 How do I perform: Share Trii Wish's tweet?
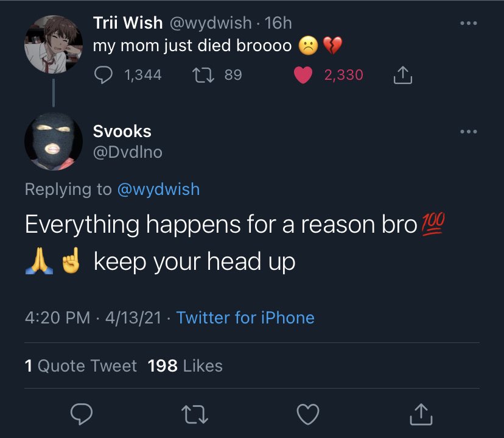[403, 75]
